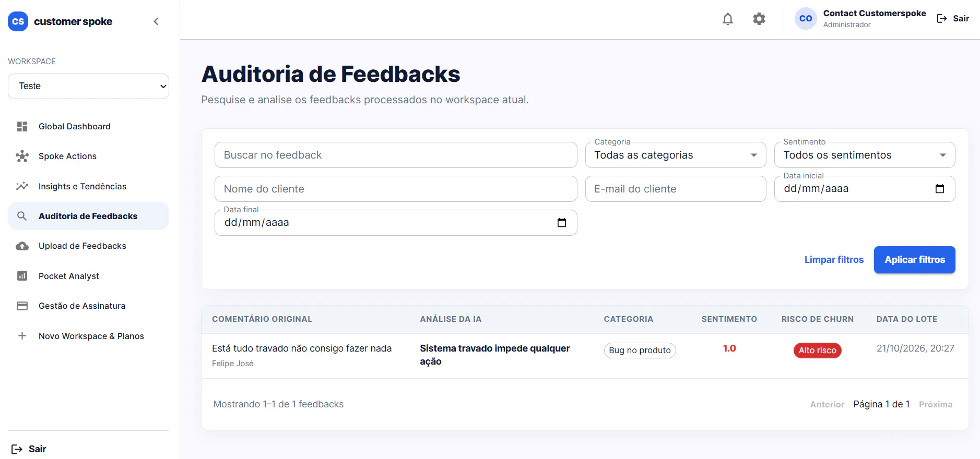Click Sair text in the top header

tap(961, 19)
